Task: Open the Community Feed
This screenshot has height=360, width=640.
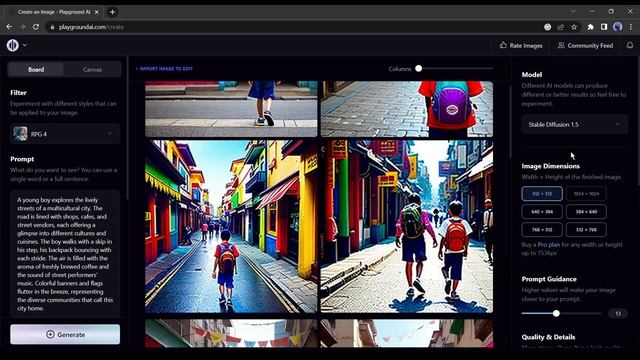Action: 585,45
